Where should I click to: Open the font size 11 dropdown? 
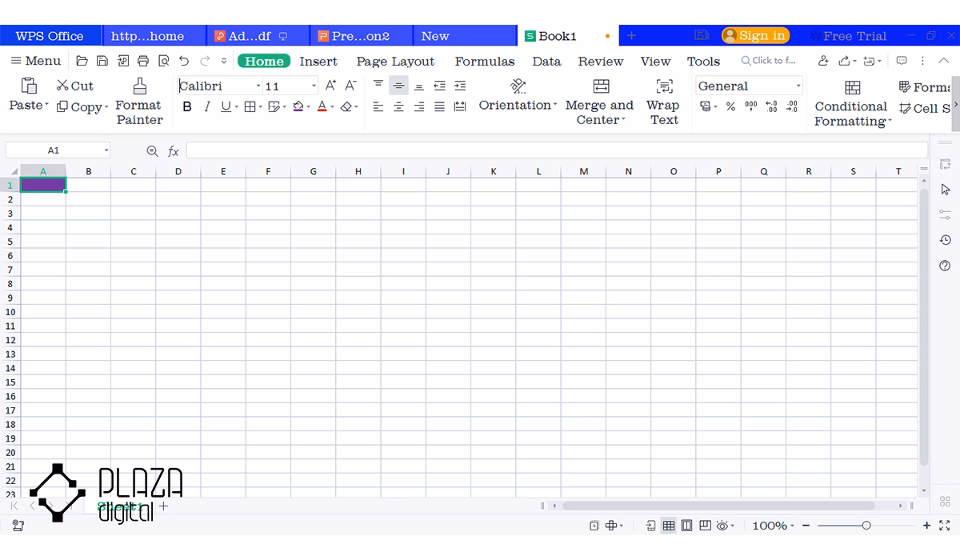(x=314, y=86)
